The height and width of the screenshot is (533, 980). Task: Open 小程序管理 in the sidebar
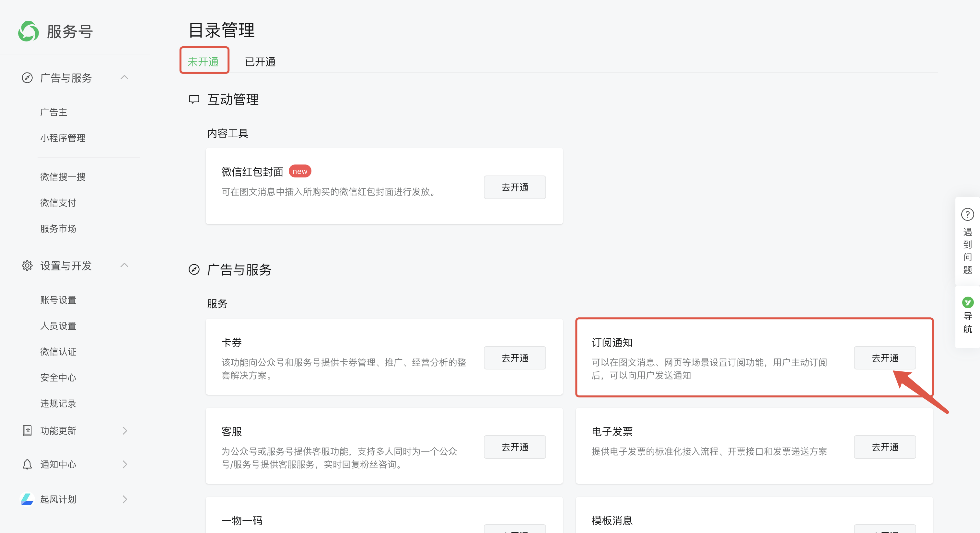click(63, 138)
